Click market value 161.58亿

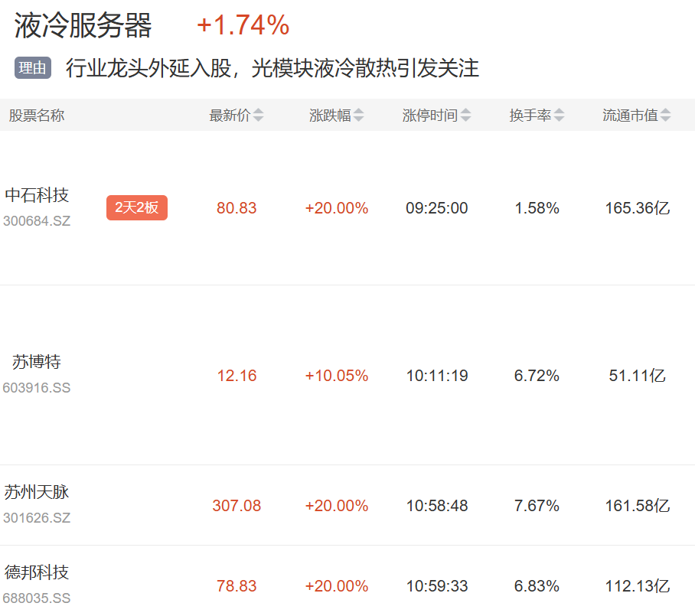click(x=638, y=506)
